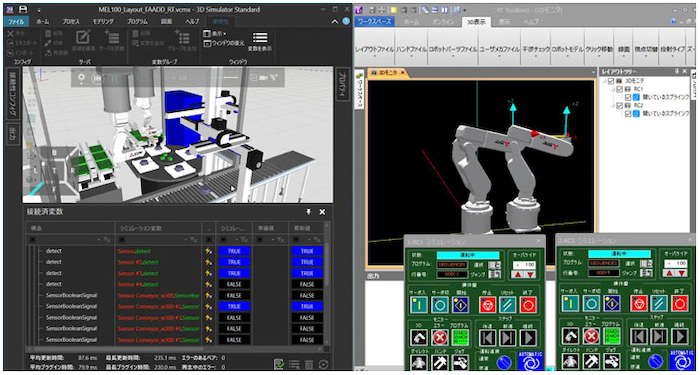Click the hand tool icon in RC1 panel
Screen dimensions: 700x375
tap(440, 362)
